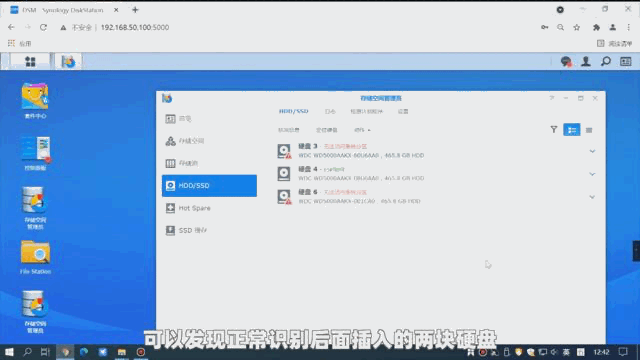Open the DSM user options icon

[x=586, y=62]
